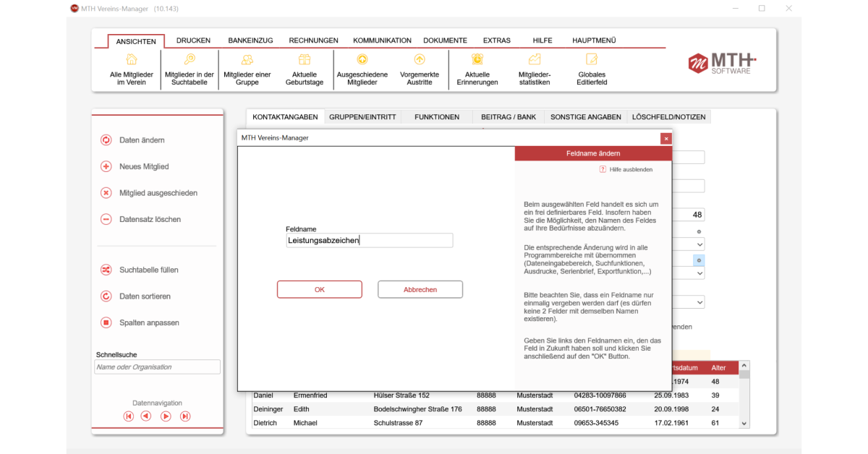The width and height of the screenshot is (868, 454).
Task: Click Neues Mitglied label in sidebar
Action: 144,166
